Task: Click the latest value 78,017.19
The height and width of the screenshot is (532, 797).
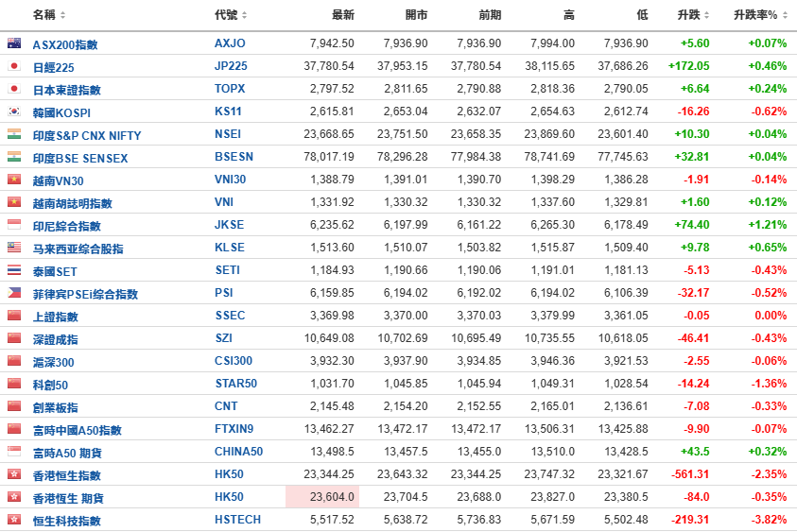Action: click(x=329, y=157)
